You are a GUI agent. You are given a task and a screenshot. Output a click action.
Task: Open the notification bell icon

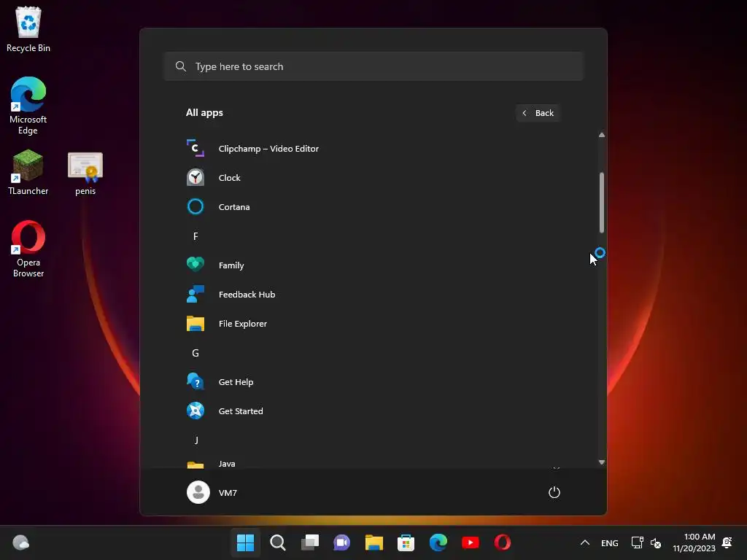click(727, 542)
